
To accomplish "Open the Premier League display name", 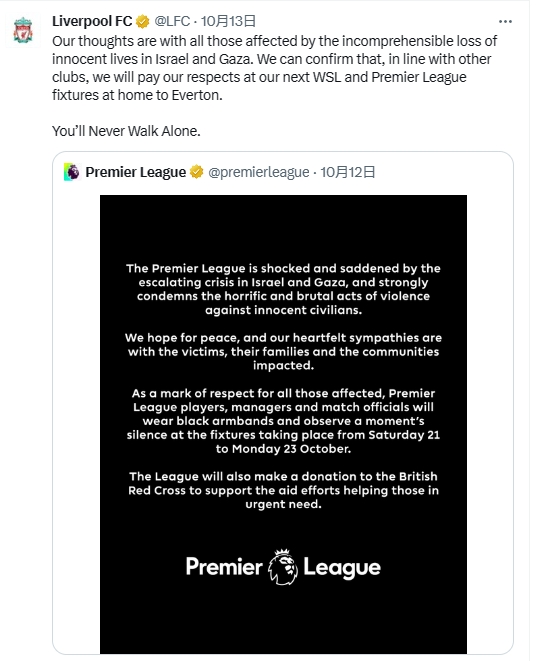I will pyautogui.click(x=135, y=172).
